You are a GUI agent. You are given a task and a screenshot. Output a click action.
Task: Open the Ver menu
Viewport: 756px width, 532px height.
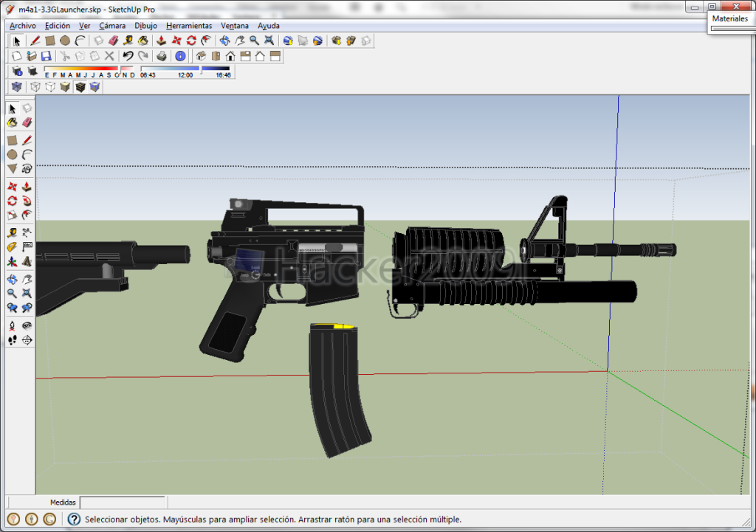(x=84, y=26)
